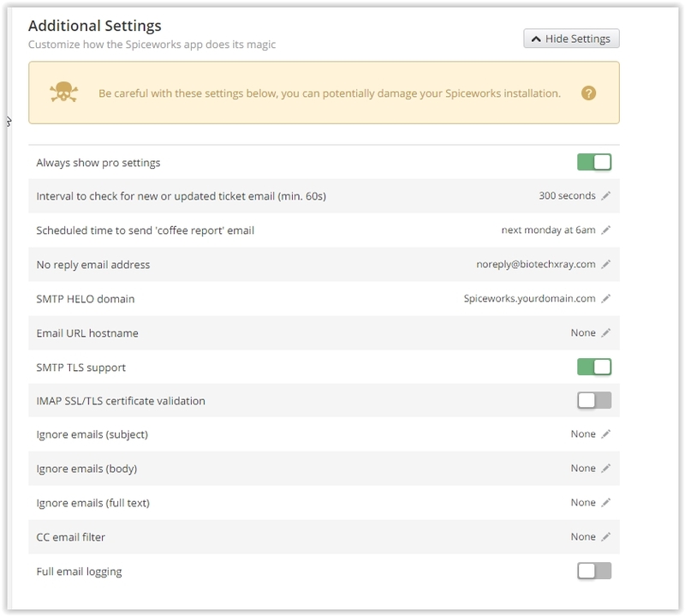Screen dimensions: 685x616
Task: Edit the Ignore emails full text filter
Action: point(607,502)
